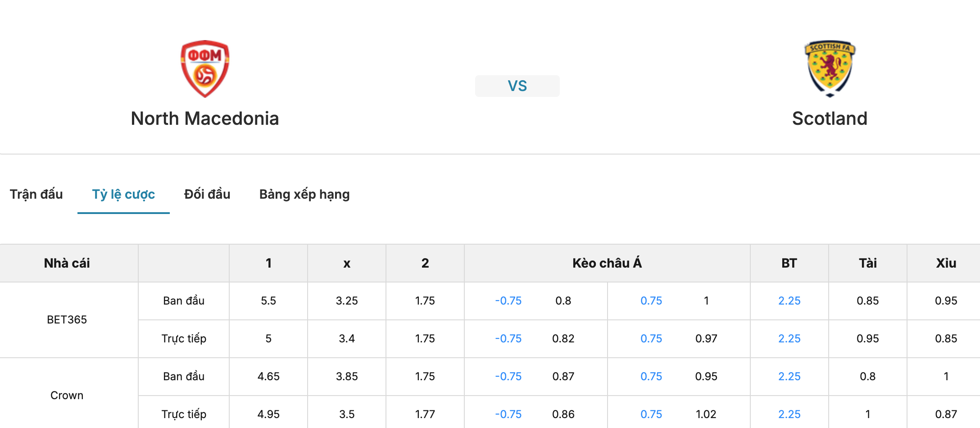The image size is (980, 428).
Task: Click BET365 Trực tiếp BT value 2.25
Action: pos(789,338)
